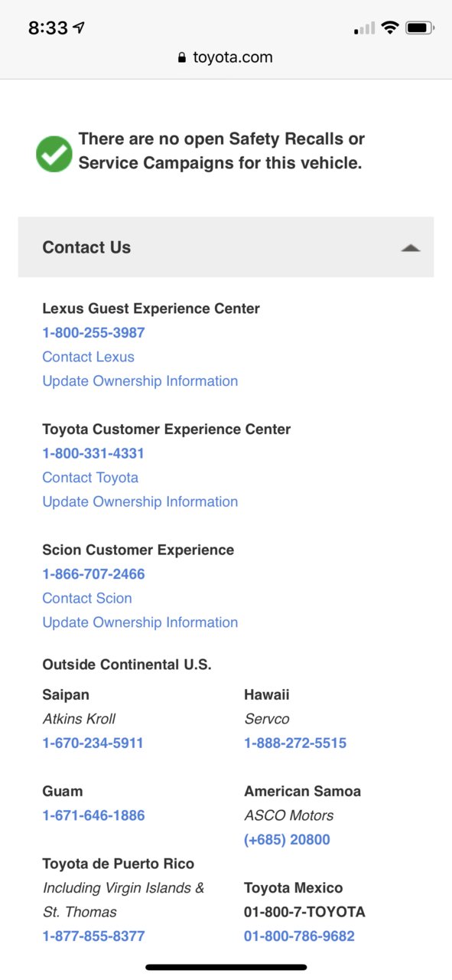
Task: Tap the lock icon beside toyota.com
Action: tap(182, 57)
